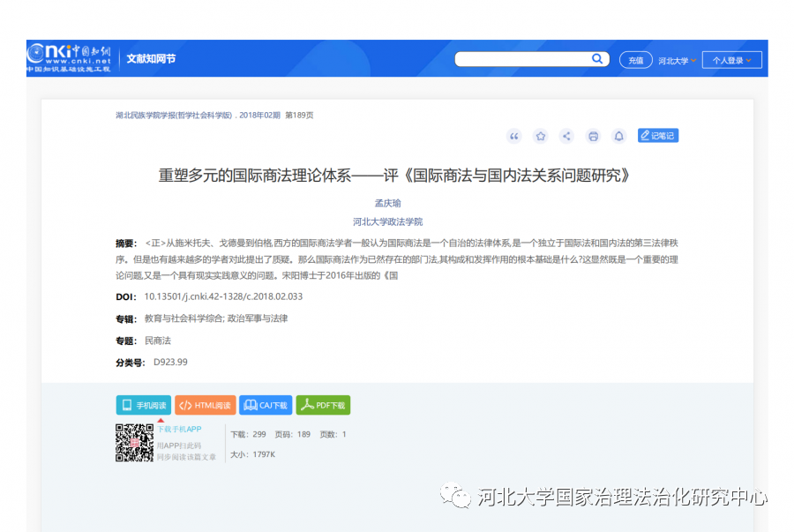Select HTML阅读 reading mode

(206, 404)
